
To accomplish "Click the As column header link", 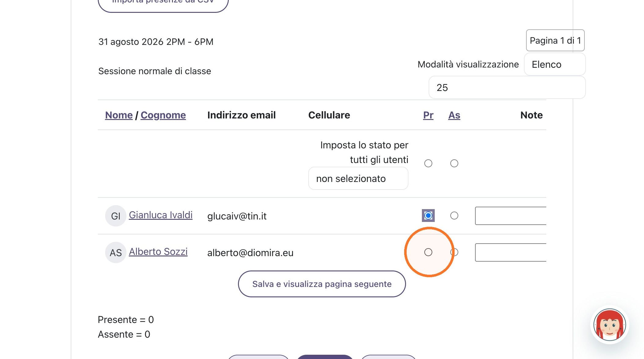I will point(454,115).
